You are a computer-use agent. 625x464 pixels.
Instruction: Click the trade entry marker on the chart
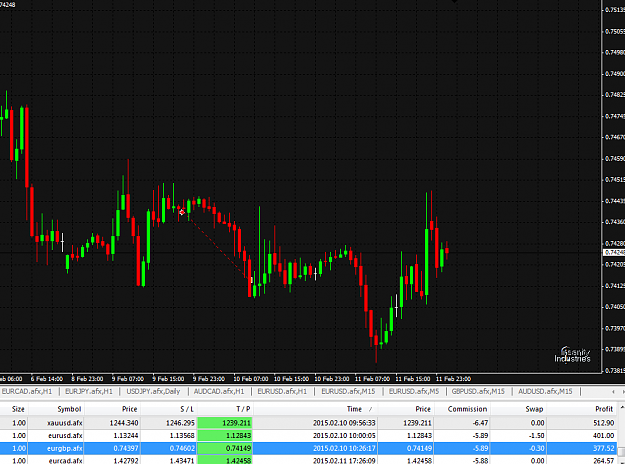[182, 212]
